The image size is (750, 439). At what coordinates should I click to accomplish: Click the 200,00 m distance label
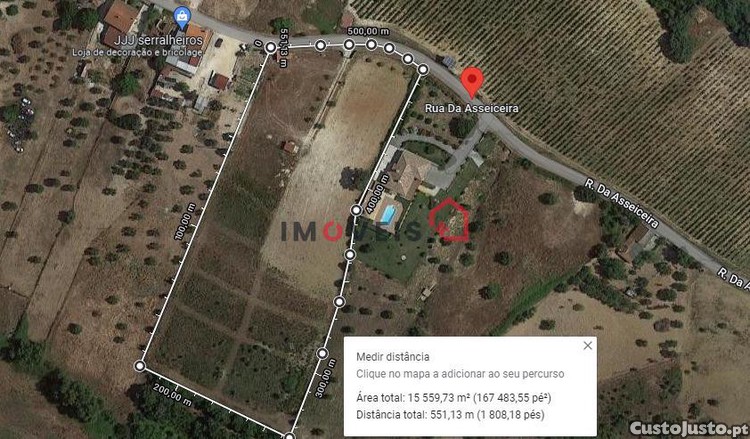click(x=173, y=395)
